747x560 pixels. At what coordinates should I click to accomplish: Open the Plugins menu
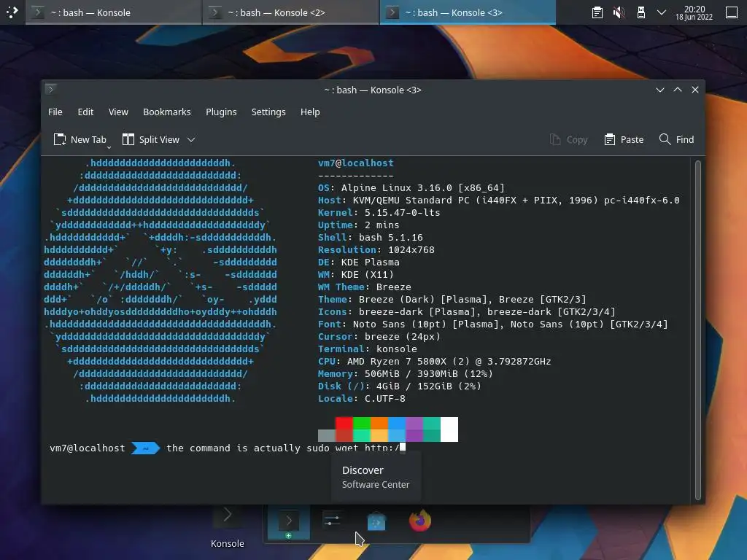(x=221, y=112)
